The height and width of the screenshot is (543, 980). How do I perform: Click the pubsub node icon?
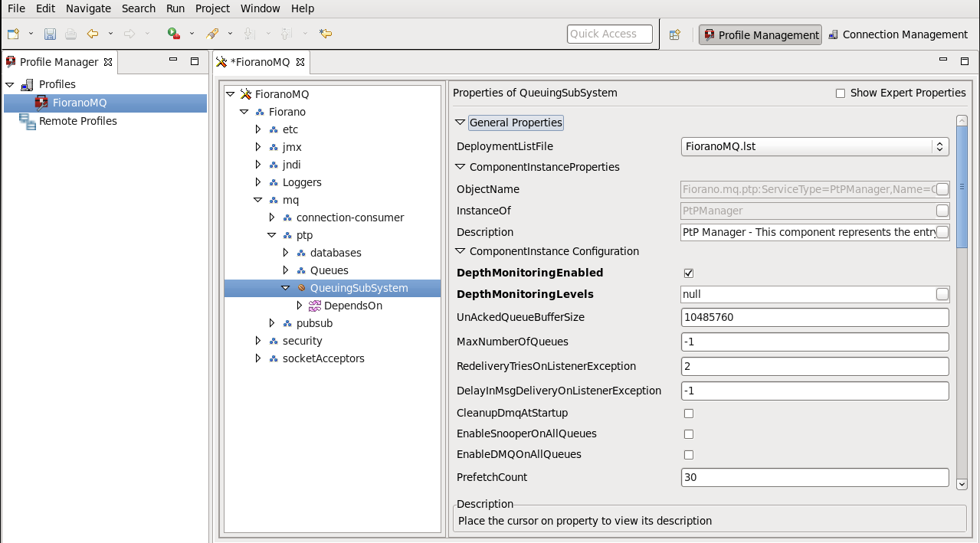tap(287, 323)
